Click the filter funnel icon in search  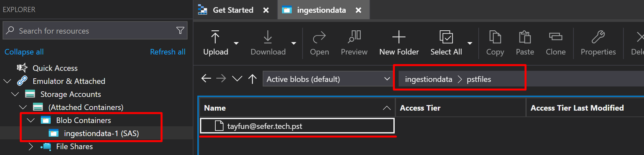coord(180,31)
